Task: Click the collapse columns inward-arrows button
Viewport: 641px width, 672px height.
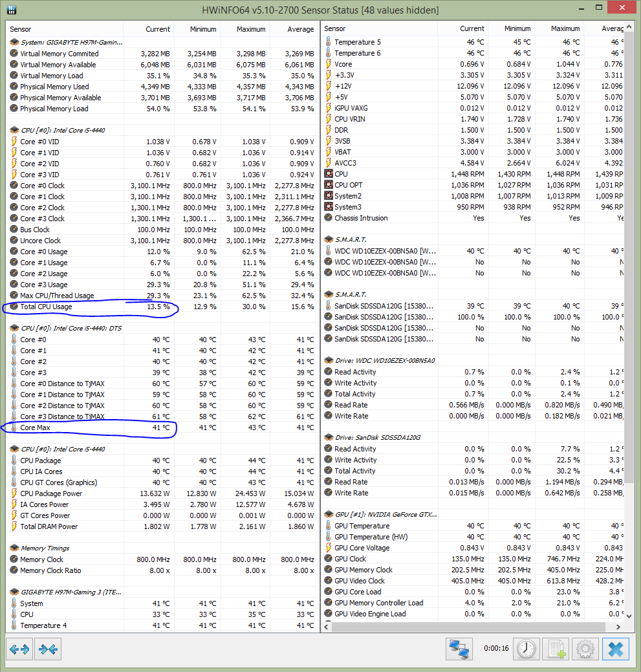Action: (48, 649)
